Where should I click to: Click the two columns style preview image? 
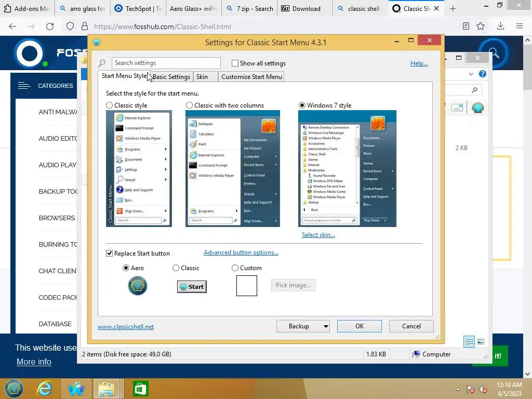(232, 169)
